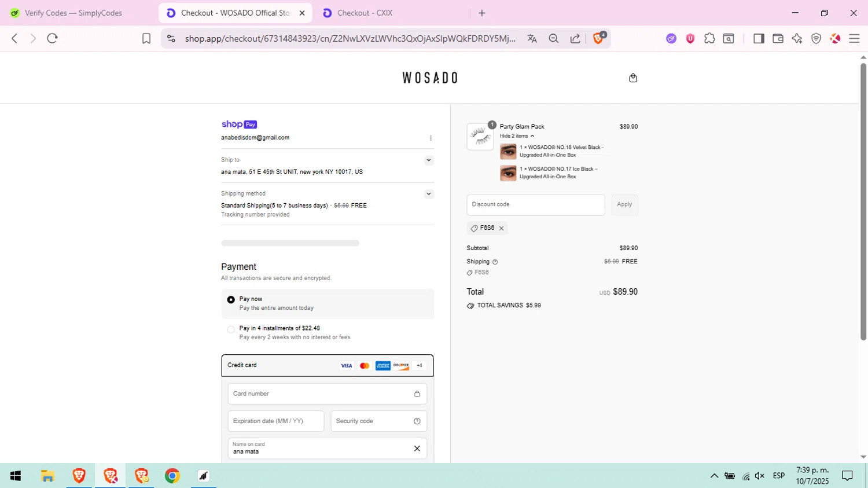This screenshot has width=868, height=488.
Task: Toggle the browser sidebar panel
Action: tap(759, 38)
